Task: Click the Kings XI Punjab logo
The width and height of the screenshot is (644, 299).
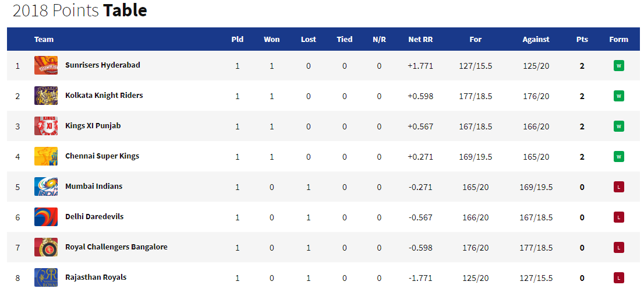Action: click(x=46, y=126)
